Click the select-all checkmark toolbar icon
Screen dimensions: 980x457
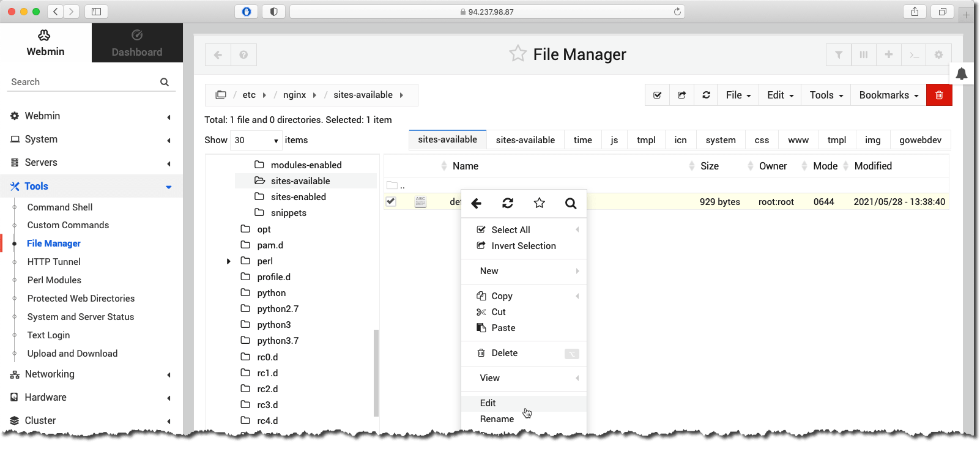[657, 95]
